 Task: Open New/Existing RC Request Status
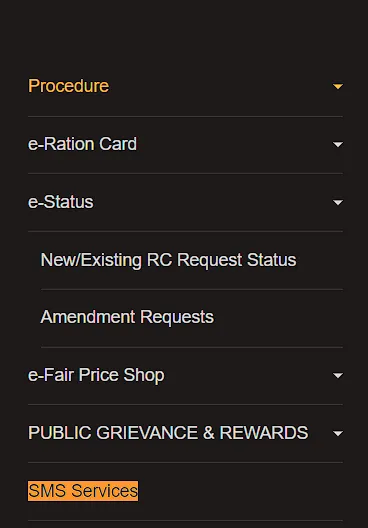click(x=168, y=260)
